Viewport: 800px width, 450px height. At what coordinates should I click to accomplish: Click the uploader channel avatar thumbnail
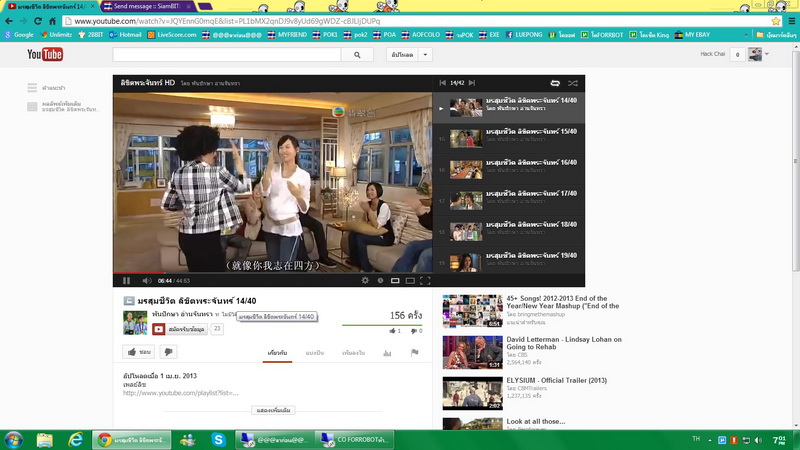click(x=135, y=322)
